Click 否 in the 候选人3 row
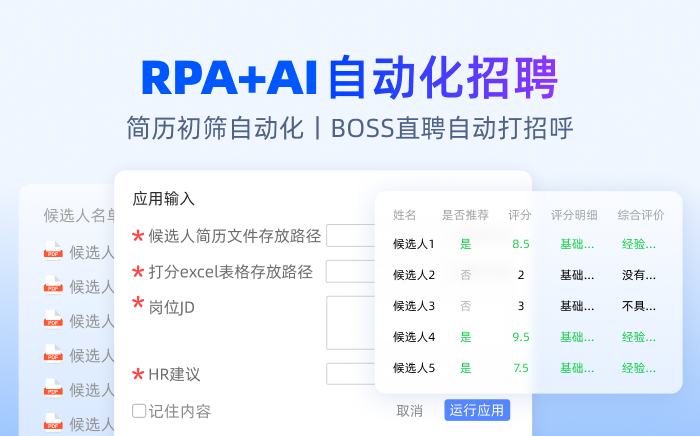The width and height of the screenshot is (700, 436). point(466,306)
